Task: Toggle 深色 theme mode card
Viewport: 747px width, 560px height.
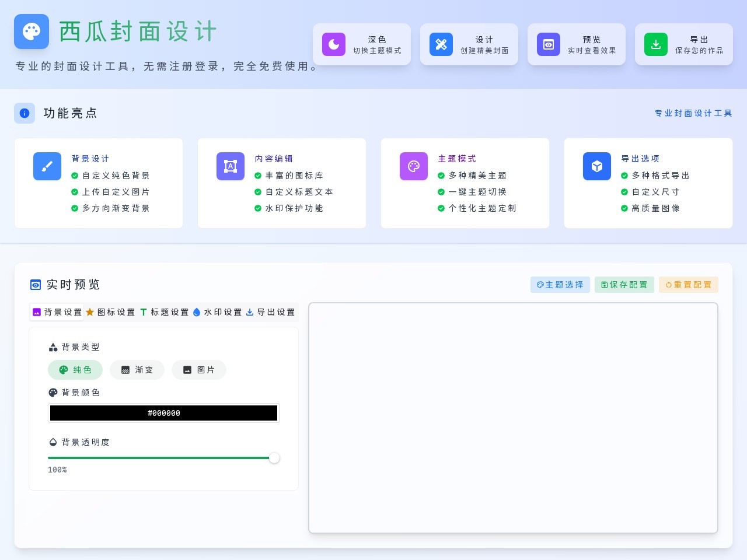Action: 362,44
